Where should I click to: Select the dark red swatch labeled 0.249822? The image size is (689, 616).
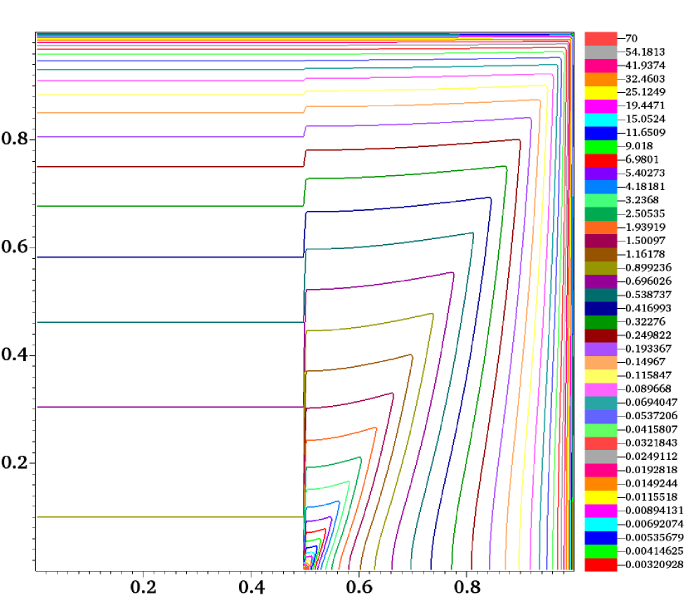(x=601, y=335)
